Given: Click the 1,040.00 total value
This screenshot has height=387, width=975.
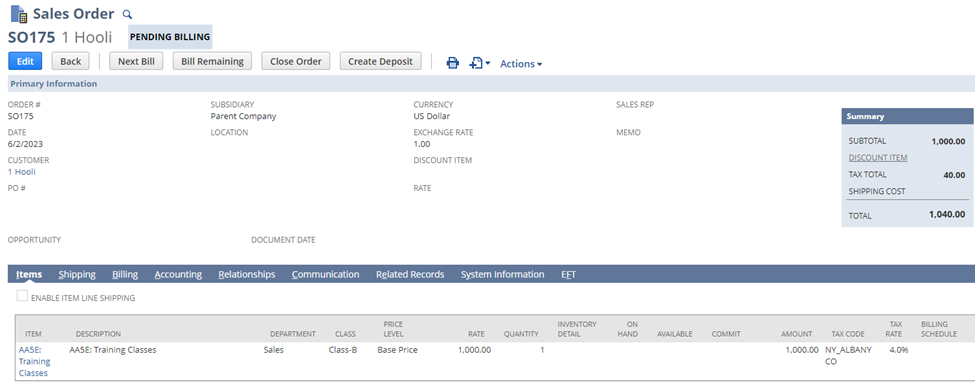Looking at the screenshot, I should 947,214.
